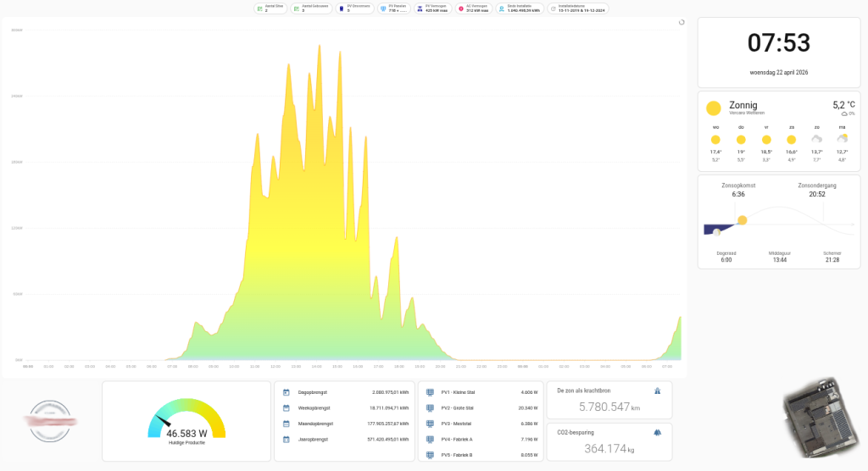Click the Installatiedatums clock icon

554,8
